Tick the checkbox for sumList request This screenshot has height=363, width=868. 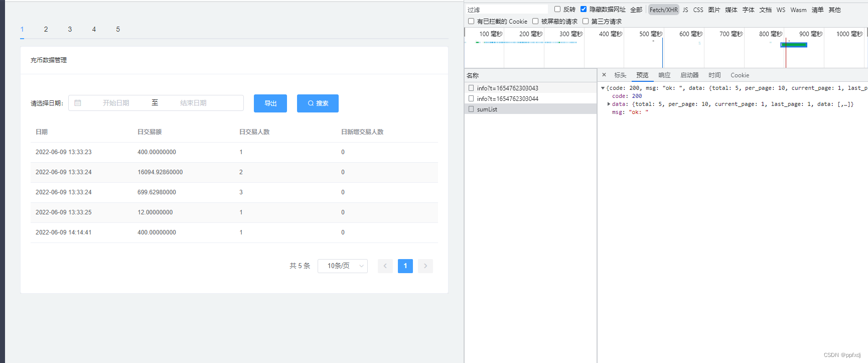[x=471, y=109]
